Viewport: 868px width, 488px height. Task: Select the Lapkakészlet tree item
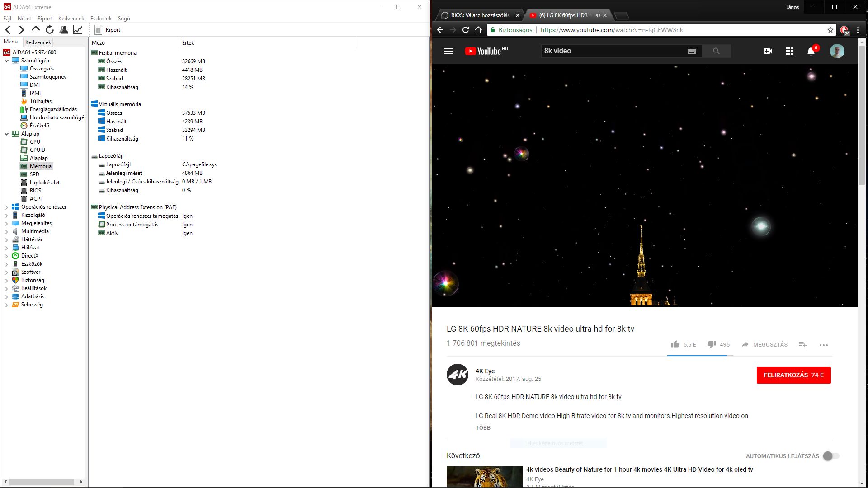(44, 183)
